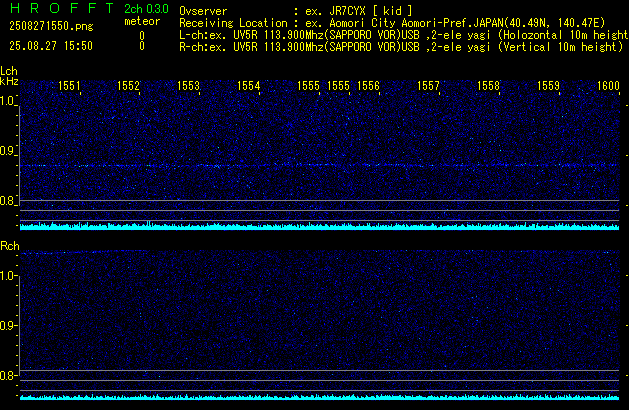Click the Rch channel label
This screenshot has height=410, width=629.
tap(10, 246)
